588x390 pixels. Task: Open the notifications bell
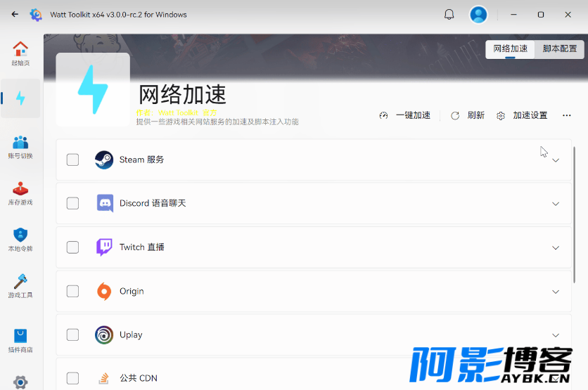449,15
